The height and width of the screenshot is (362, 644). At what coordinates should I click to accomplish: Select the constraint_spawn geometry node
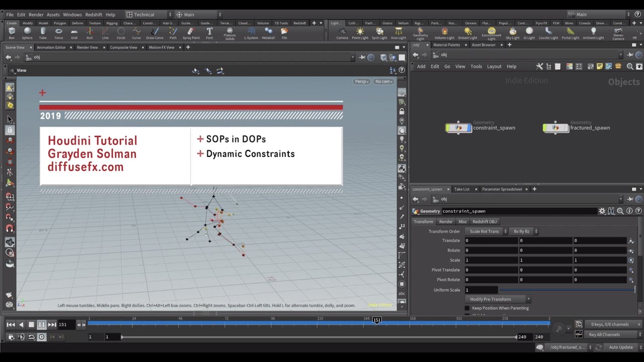(x=458, y=128)
